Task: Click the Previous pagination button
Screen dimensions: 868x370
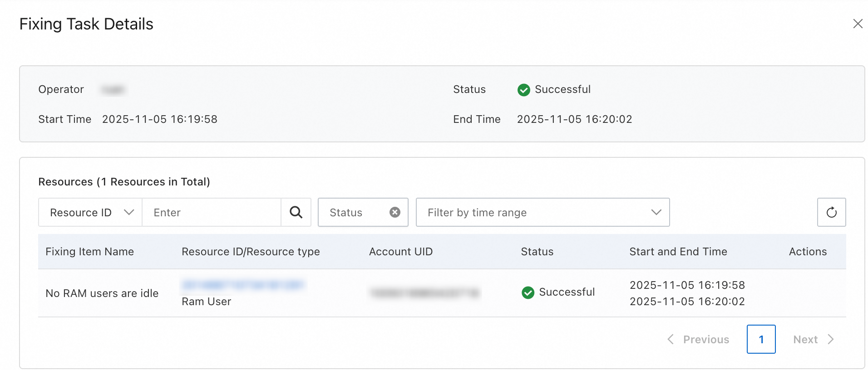Action: coord(706,339)
